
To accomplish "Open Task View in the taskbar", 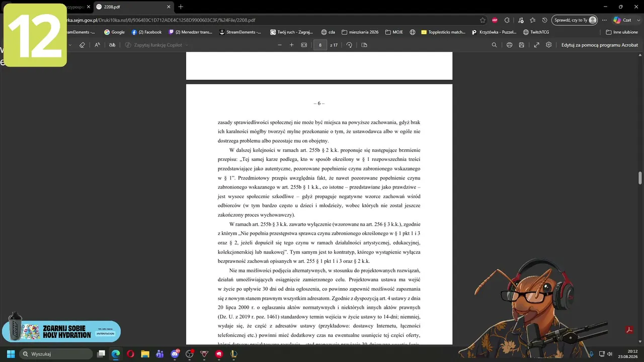I will (101, 354).
